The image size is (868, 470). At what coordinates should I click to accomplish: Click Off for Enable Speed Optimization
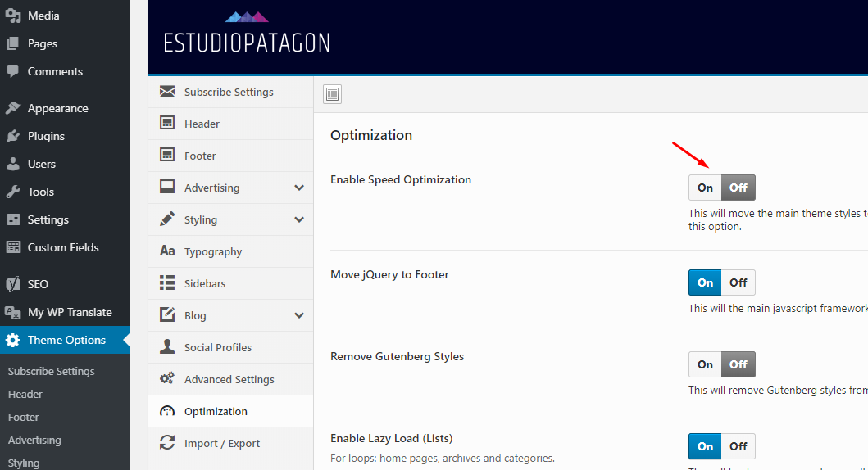pyautogui.click(x=738, y=188)
